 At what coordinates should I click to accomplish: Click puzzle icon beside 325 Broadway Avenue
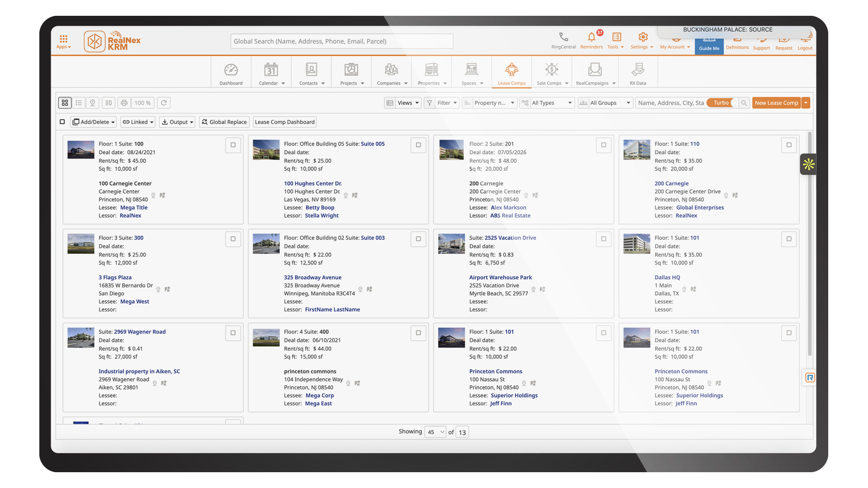point(369,289)
